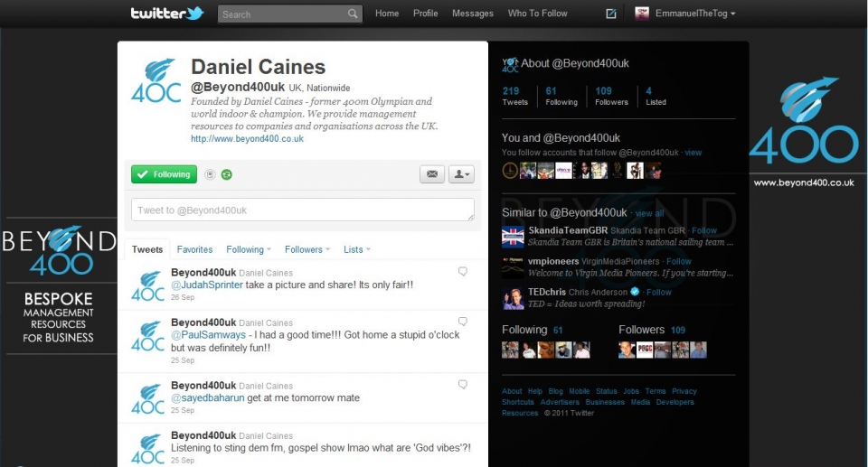Click the 26 Sep tweet timestamp
Image resolution: width=868 pixels, height=467 pixels.
point(182,297)
